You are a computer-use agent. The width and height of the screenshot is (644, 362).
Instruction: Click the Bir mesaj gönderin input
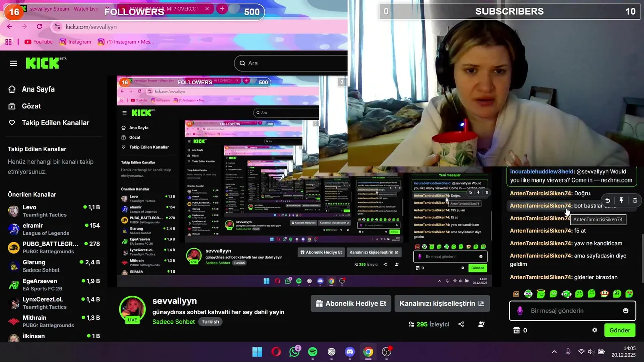click(574, 311)
